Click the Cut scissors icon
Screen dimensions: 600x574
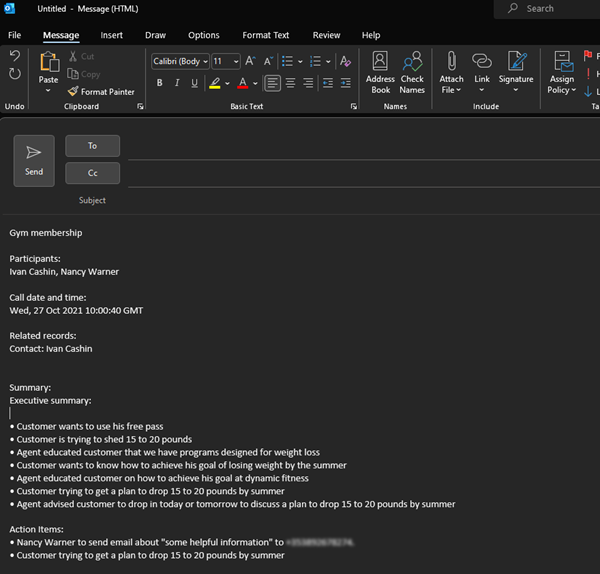(73, 56)
